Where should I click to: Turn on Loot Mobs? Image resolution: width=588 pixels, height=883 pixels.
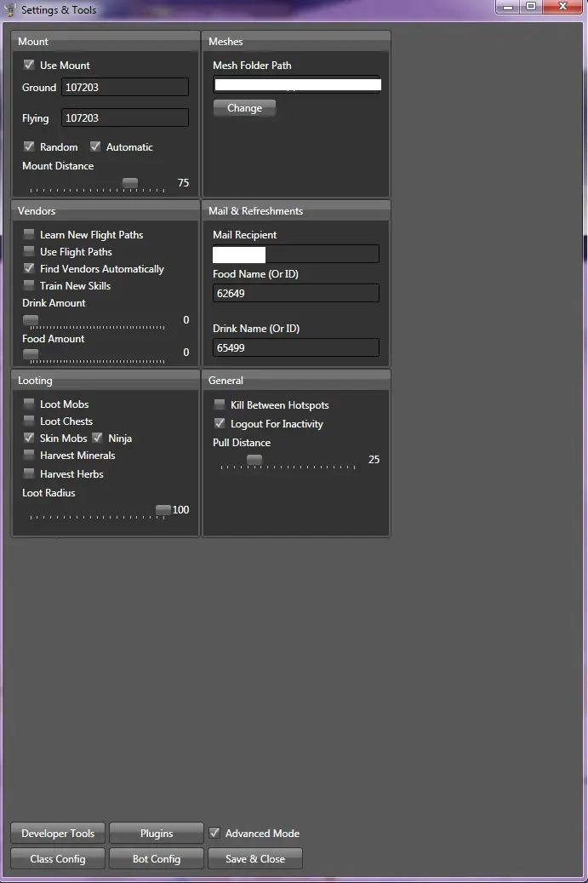[29, 404]
